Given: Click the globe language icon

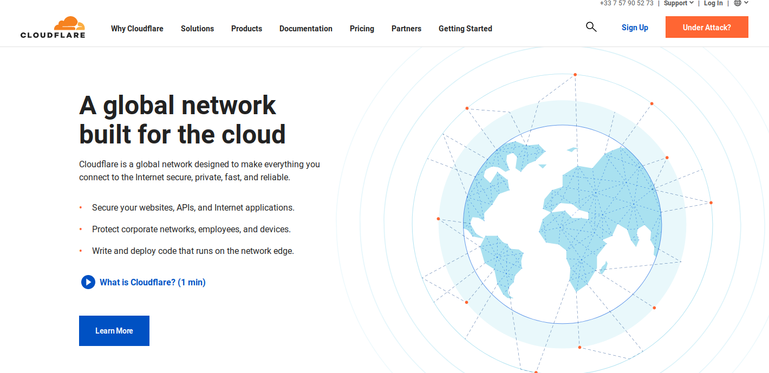Looking at the screenshot, I should click(738, 3).
